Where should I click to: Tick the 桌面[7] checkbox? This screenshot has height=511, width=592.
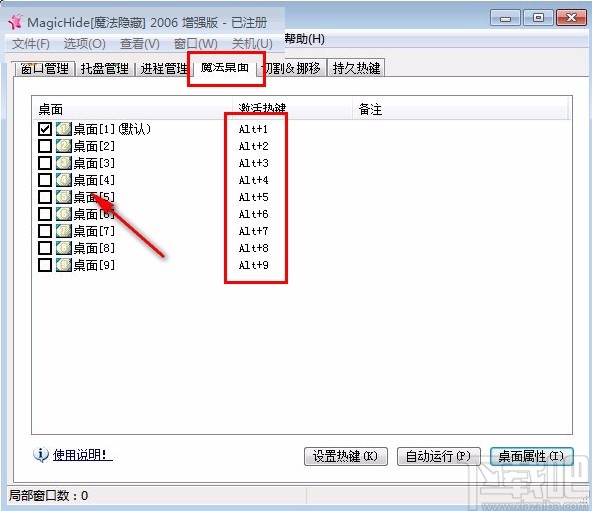point(45,231)
